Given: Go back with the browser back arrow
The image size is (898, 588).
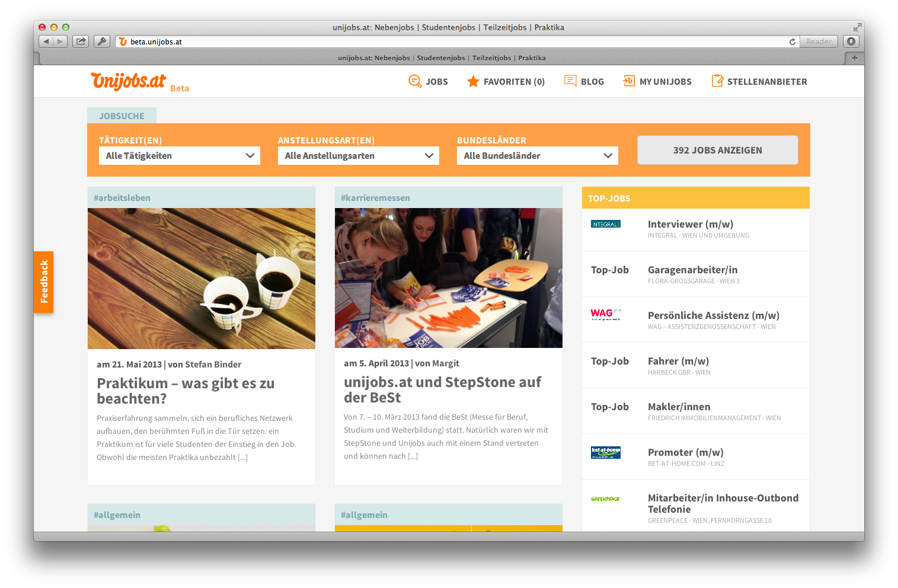Looking at the screenshot, I should (46, 41).
